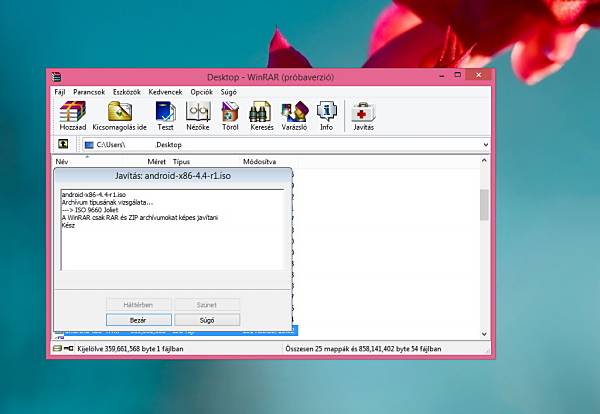The image size is (600, 414).
Task: Open the Kedvencek menu
Action: click(166, 91)
